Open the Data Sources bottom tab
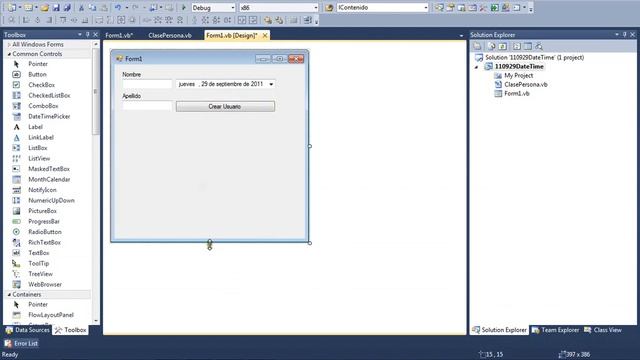 tap(28, 330)
